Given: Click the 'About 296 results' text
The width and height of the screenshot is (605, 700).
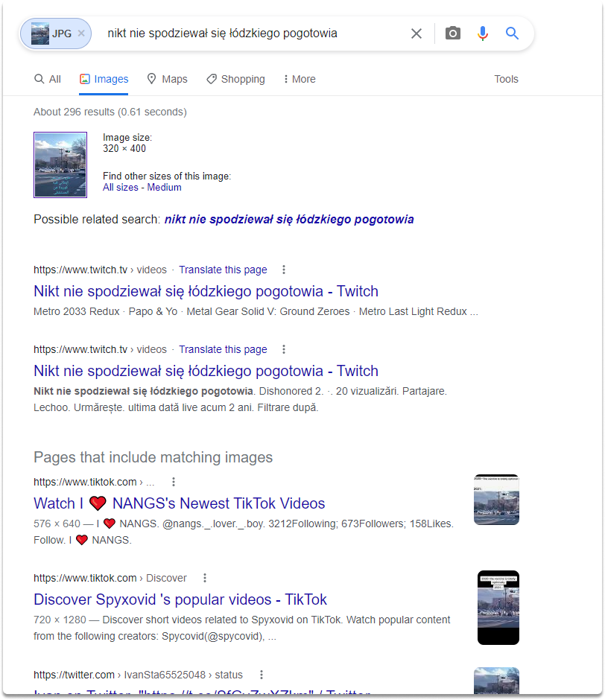Looking at the screenshot, I should click(110, 112).
